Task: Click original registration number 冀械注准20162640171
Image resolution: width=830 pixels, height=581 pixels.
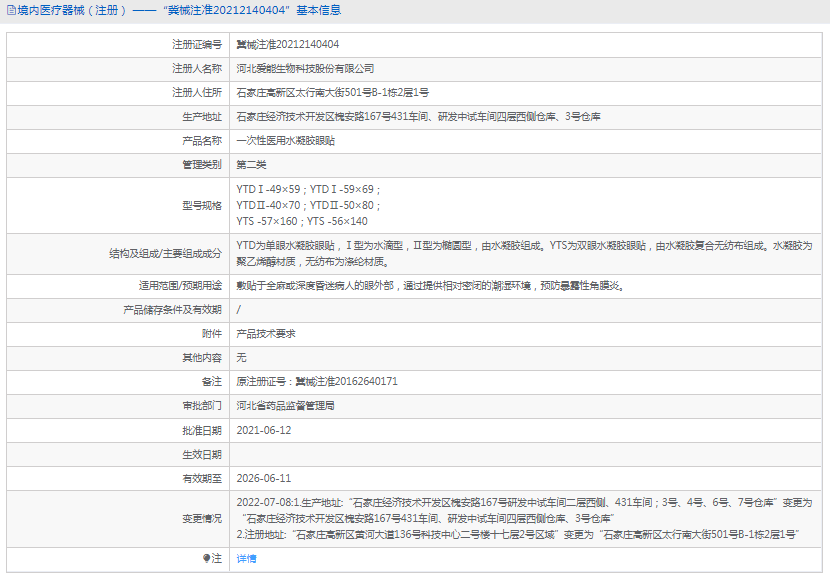Action: [317, 381]
